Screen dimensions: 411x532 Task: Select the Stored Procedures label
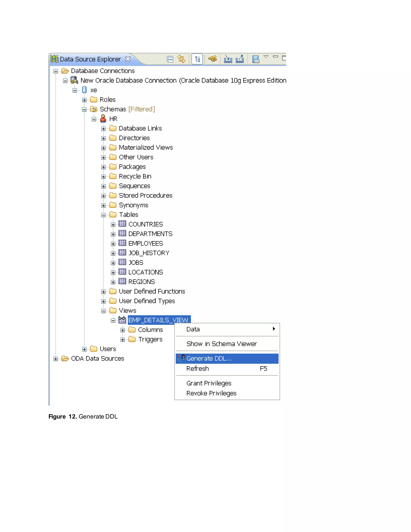[146, 195]
